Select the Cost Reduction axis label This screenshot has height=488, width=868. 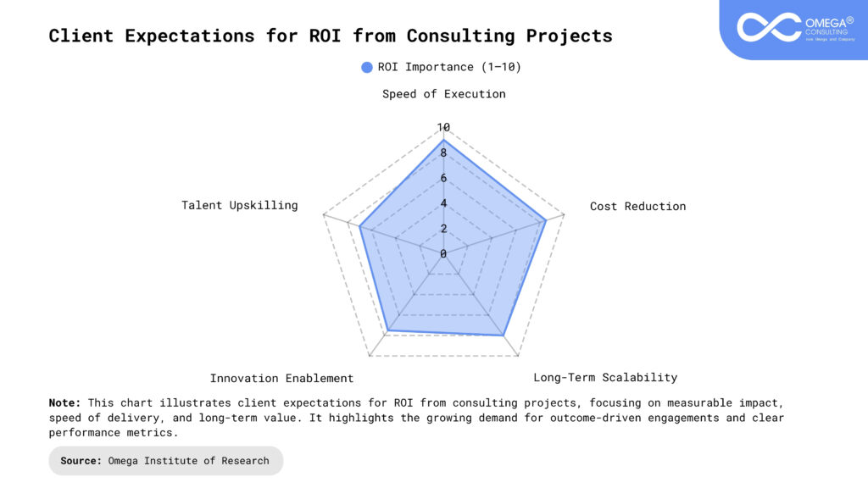pos(637,206)
